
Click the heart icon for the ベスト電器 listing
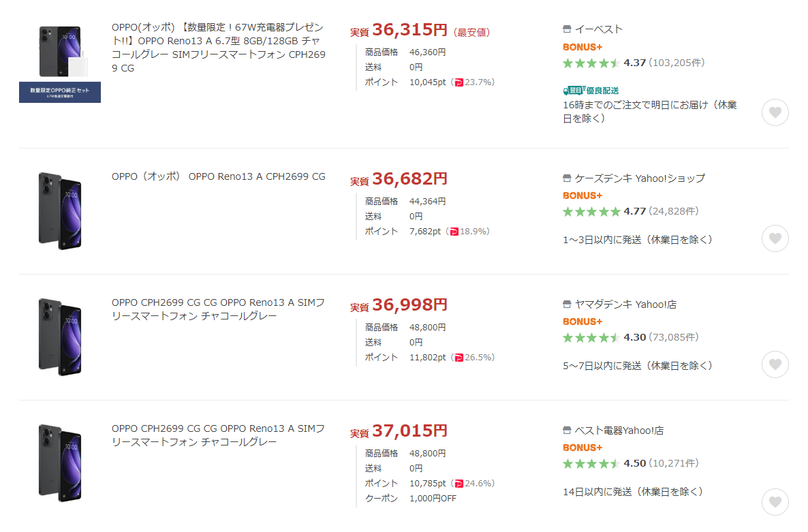point(775,502)
